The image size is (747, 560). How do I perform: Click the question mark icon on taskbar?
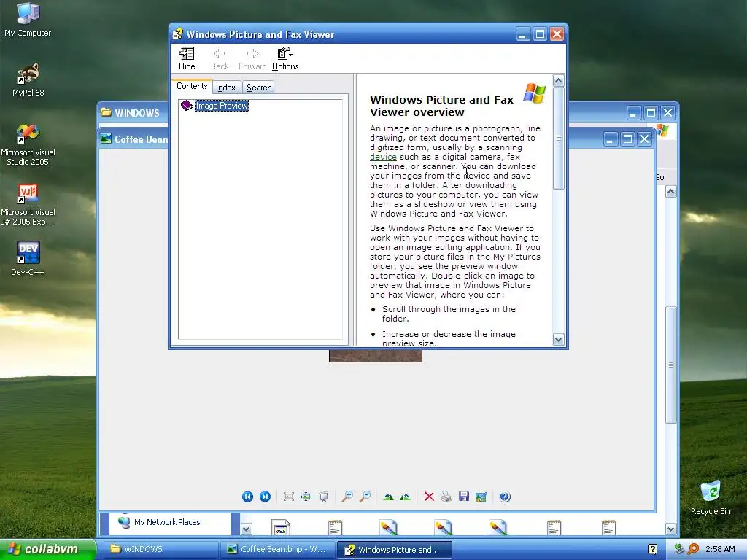pyautogui.click(x=652, y=549)
